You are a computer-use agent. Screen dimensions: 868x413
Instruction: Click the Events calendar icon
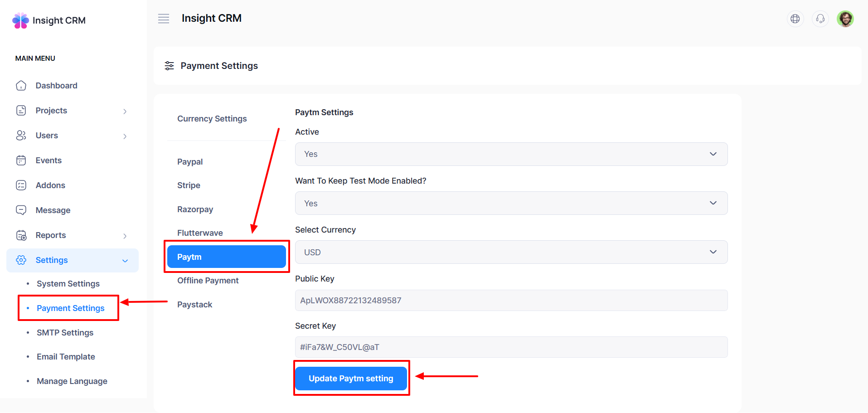tap(21, 160)
